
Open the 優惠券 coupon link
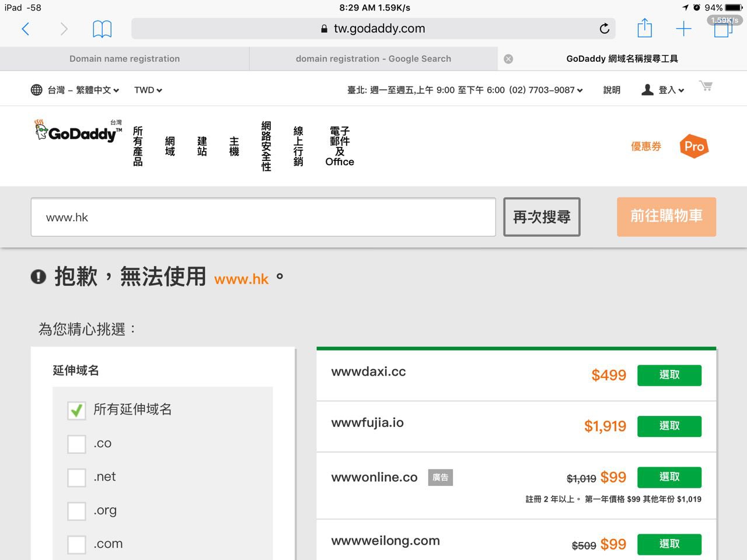[646, 146]
